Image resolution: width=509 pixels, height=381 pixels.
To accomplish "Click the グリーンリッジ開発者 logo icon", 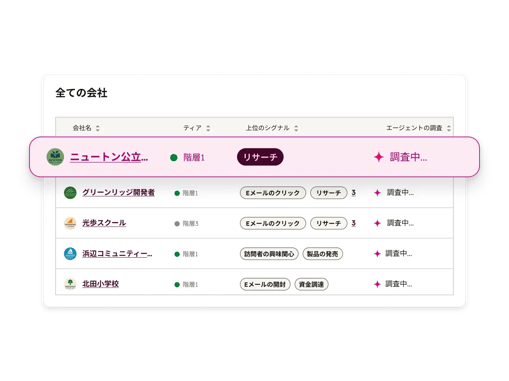I will 70,193.
